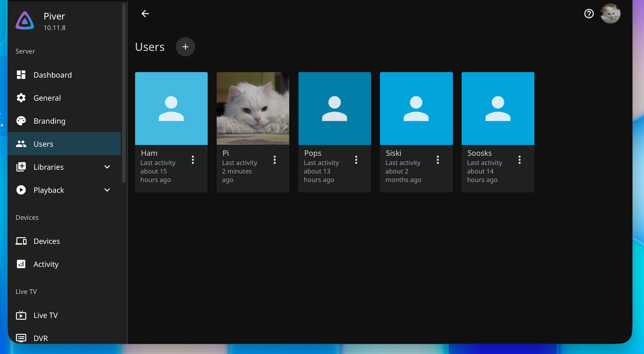This screenshot has height=354, width=644.
Task: Click the Activity chart icon
Action: coord(21,264)
